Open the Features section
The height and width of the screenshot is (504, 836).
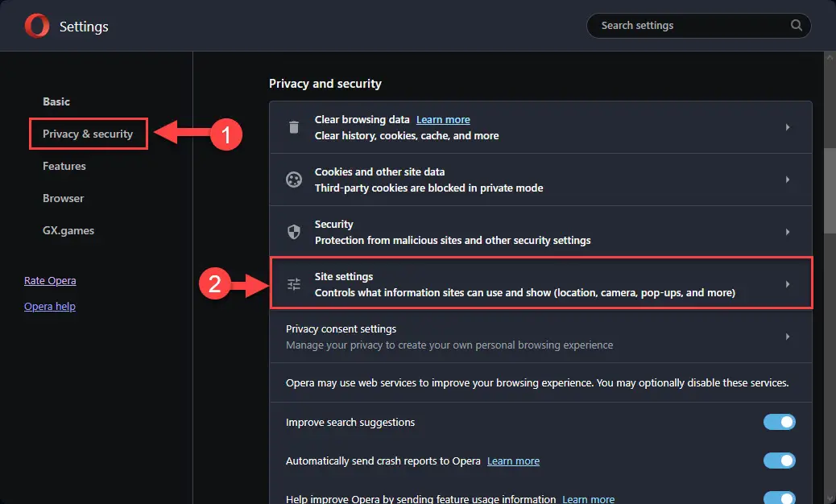[64, 166]
